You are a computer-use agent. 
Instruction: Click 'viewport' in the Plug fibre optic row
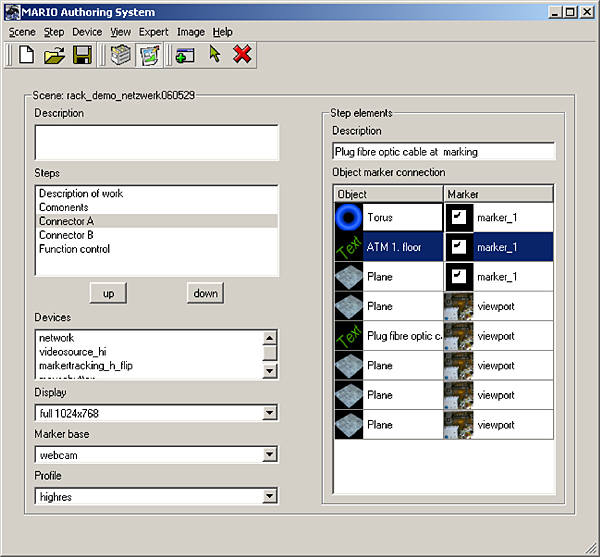click(x=496, y=336)
